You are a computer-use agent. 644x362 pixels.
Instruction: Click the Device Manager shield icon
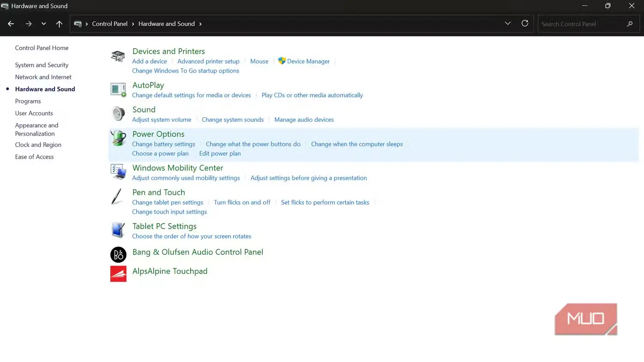tap(282, 61)
